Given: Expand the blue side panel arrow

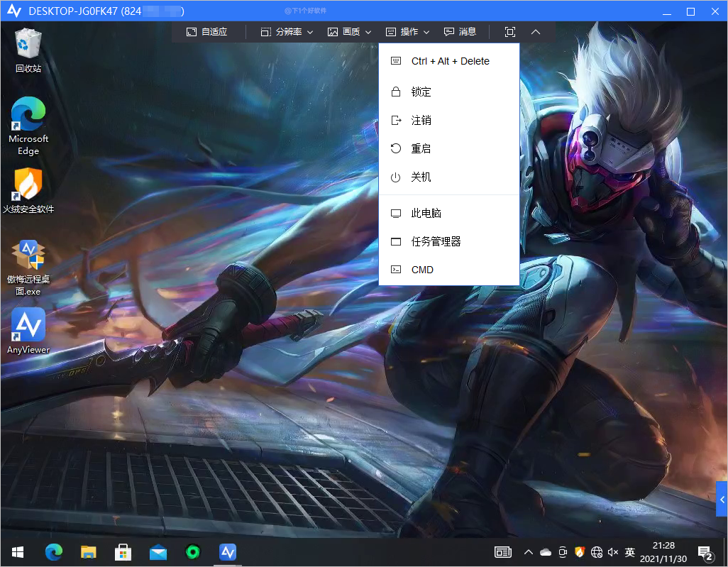Looking at the screenshot, I should point(722,499).
